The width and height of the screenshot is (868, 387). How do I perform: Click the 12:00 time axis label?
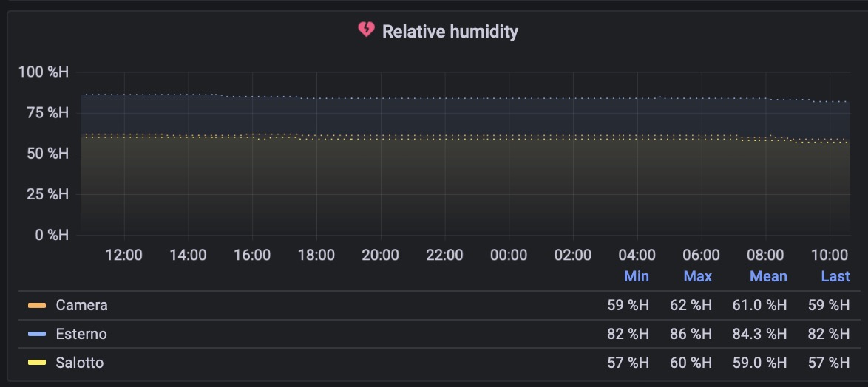tap(124, 255)
